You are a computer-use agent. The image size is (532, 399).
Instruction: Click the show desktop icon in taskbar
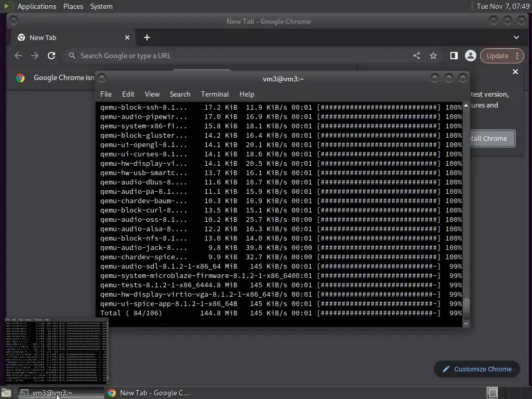pyautogui.click(x=6, y=393)
